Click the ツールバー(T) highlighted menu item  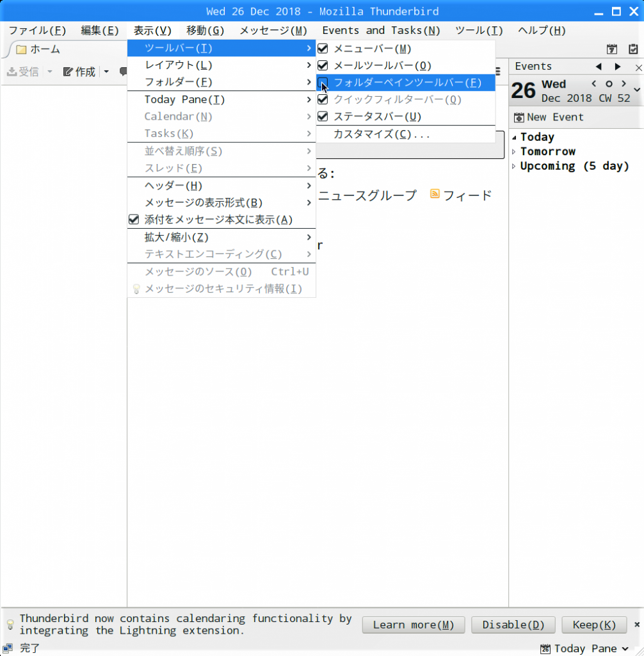221,48
